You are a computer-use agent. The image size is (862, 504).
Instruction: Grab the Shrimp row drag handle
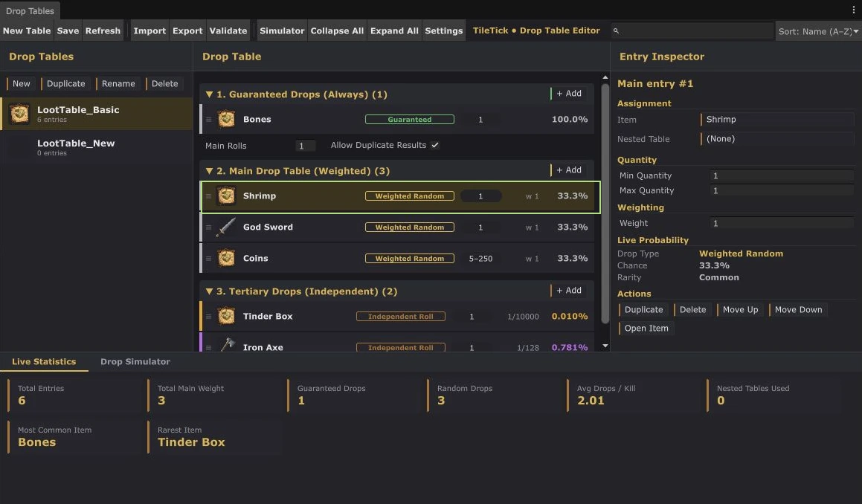[208, 196]
